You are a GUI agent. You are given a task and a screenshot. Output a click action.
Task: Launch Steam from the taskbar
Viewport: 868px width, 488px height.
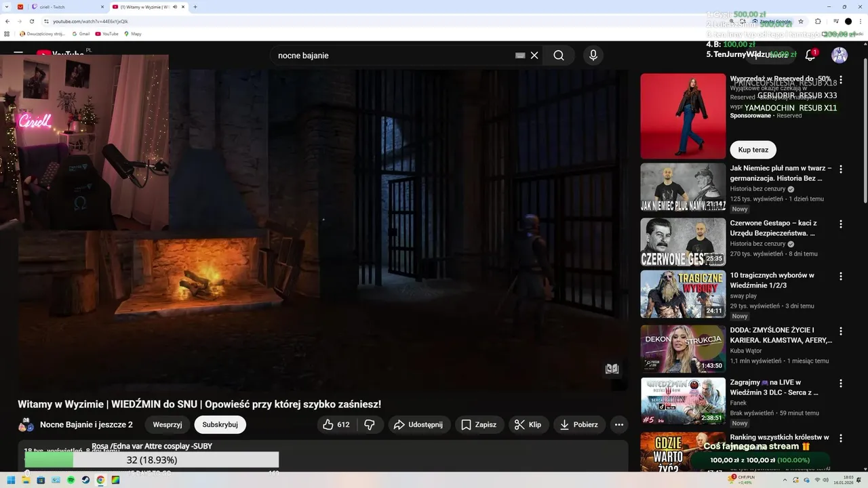point(85,480)
